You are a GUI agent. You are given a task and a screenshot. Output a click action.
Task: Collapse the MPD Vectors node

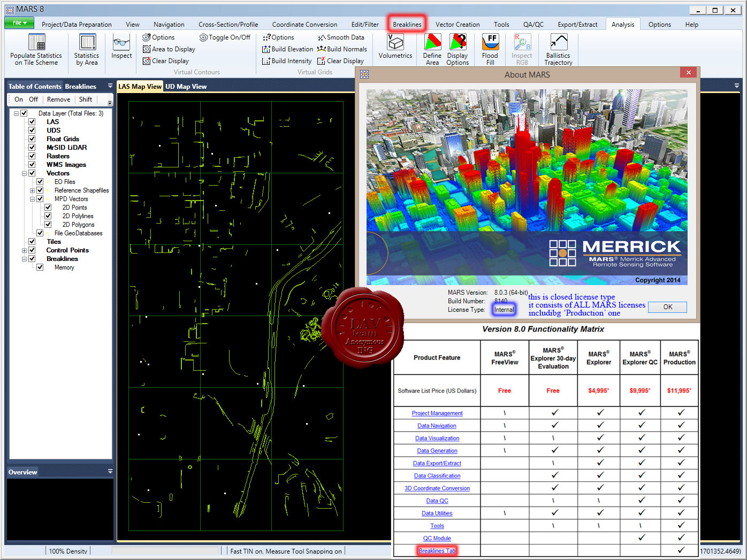pos(32,199)
